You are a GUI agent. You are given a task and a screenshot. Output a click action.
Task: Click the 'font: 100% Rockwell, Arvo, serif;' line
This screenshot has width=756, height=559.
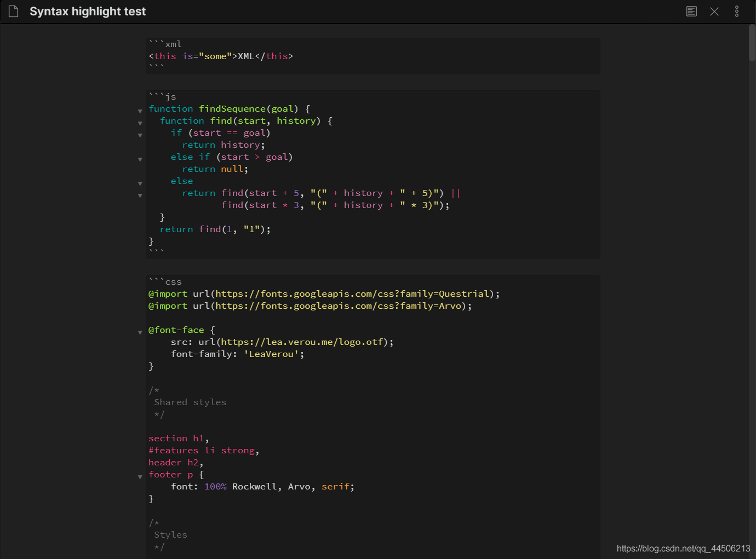click(x=263, y=487)
